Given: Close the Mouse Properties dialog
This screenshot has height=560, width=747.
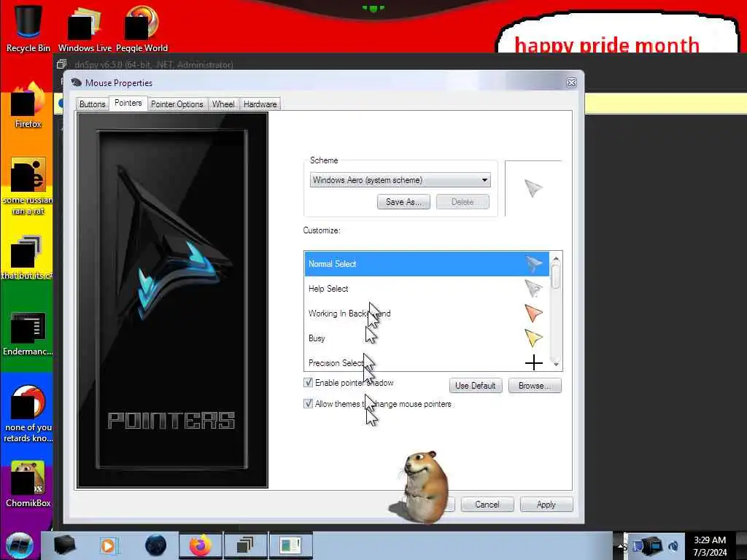Looking at the screenshot, I should [x=571, y=83].
